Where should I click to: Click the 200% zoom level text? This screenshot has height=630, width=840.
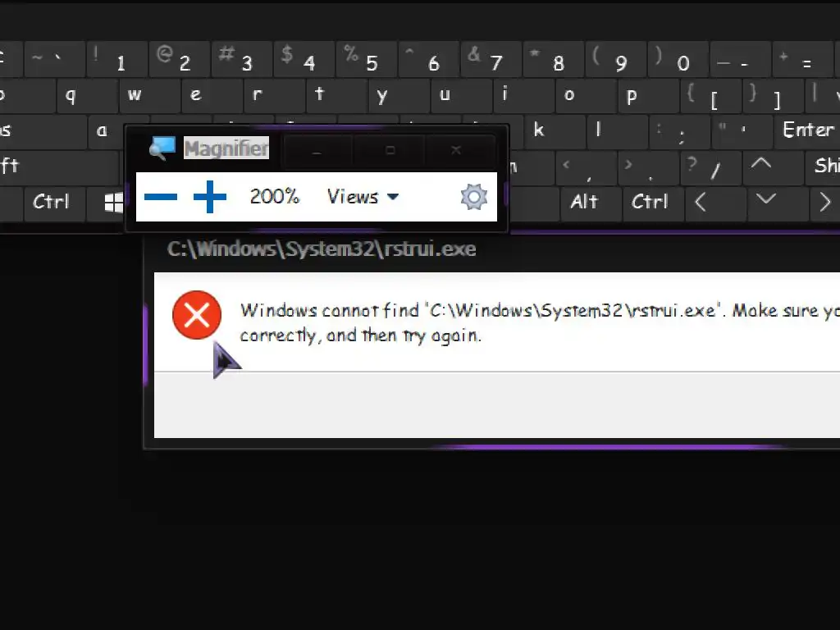point(274,197)
